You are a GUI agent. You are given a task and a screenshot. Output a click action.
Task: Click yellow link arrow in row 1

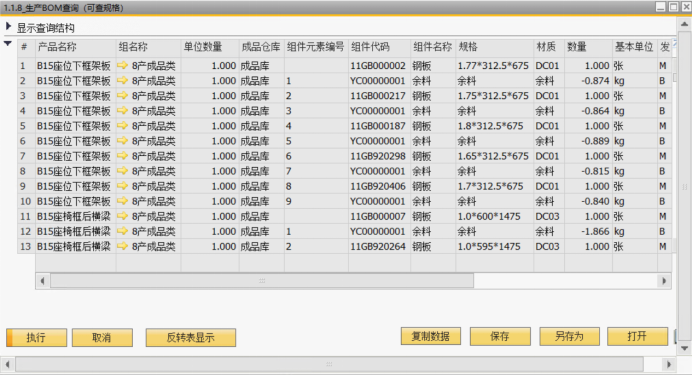[122, 65]
